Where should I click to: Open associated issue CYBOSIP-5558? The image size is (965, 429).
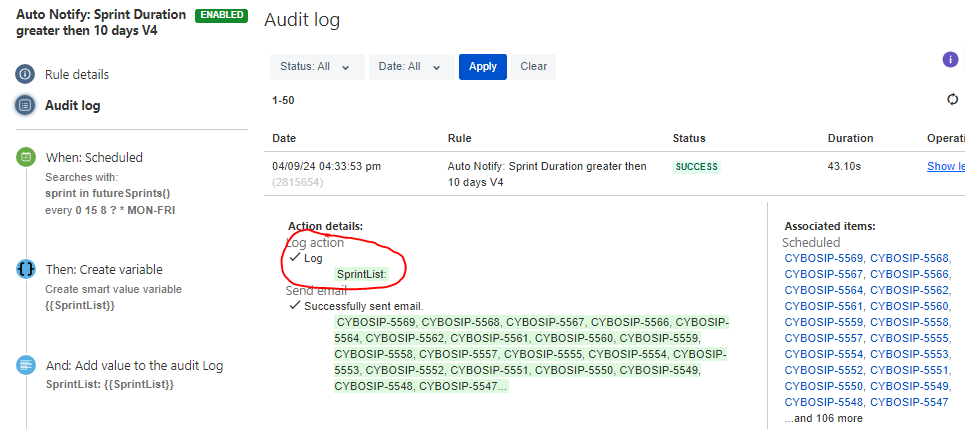[910, 322]
